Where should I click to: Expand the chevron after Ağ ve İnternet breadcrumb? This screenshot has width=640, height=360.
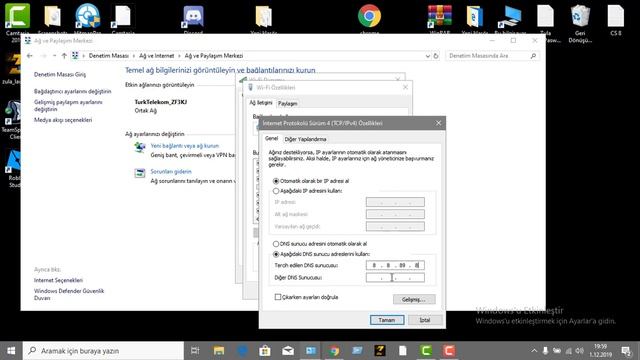pyautogui.click(x=179, y=56)
